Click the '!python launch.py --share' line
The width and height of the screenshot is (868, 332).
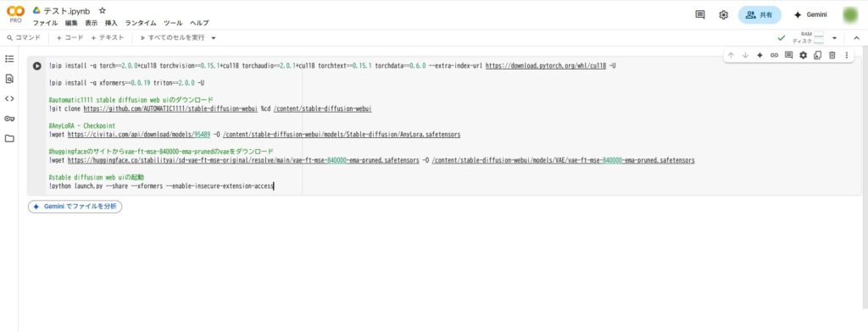tap(161, 186)
